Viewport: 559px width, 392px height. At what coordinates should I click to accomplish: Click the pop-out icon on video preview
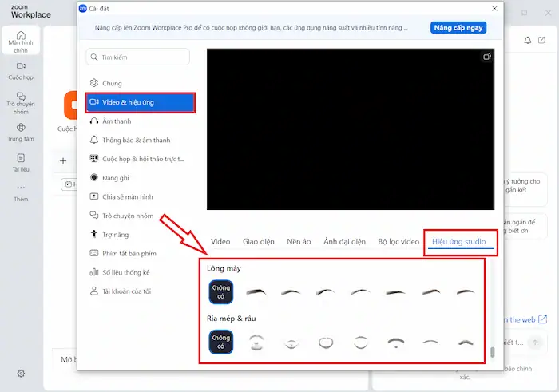click(486, 57)
